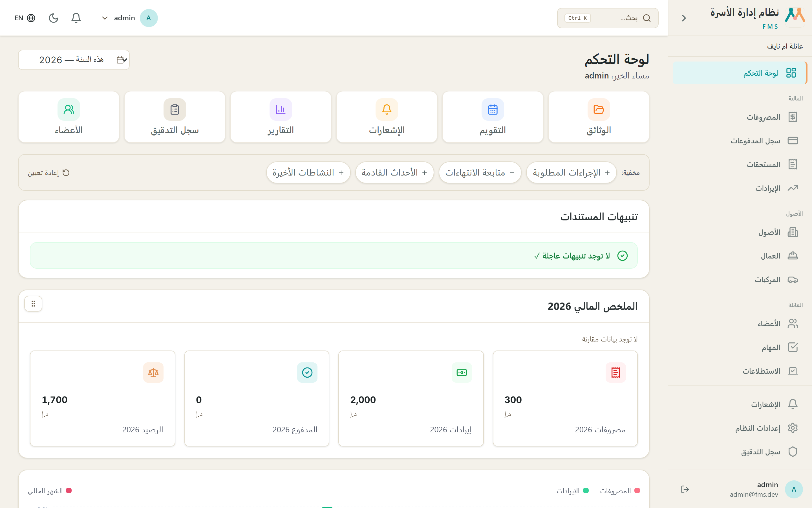Open التقارير reports quick card
The height and width of the screenshot is (508, 812).
[281, 117]
